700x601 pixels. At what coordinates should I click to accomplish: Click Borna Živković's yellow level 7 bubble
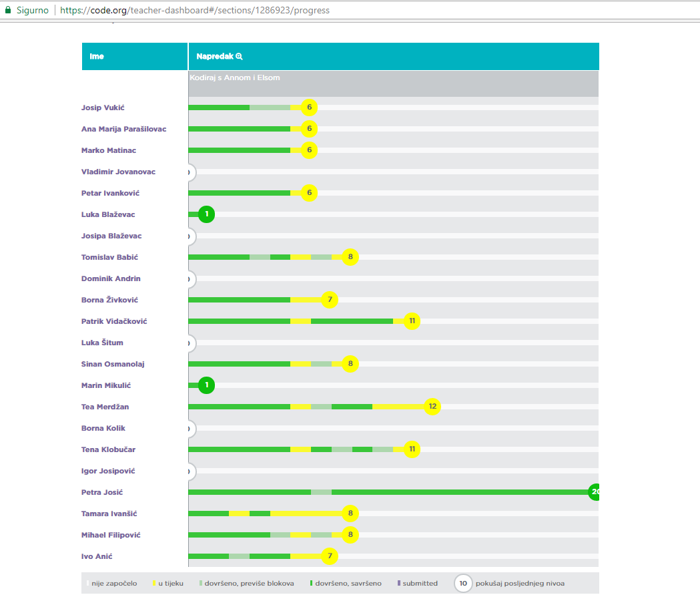click(330, 300)
